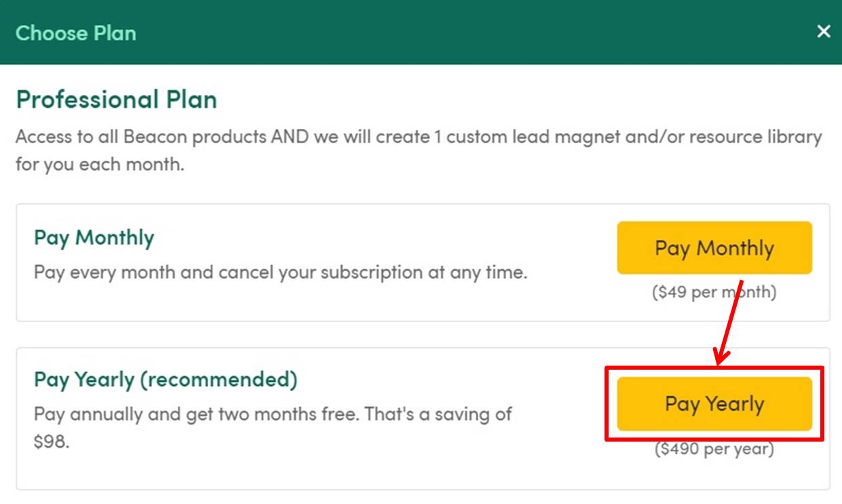842x504 pixels.
Task: Click the ($49 per month) price label
Action: 714,292
